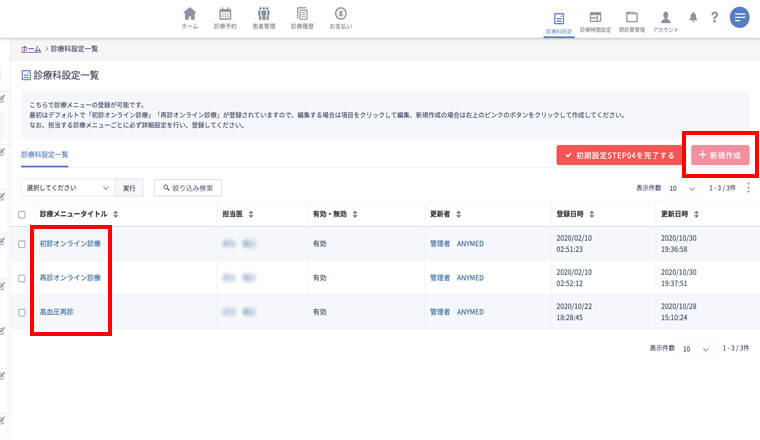The height and width of the screenshot is (440, 760).
Task: Check the 初診オンライン診療 row checkbox
Action: 22,244
